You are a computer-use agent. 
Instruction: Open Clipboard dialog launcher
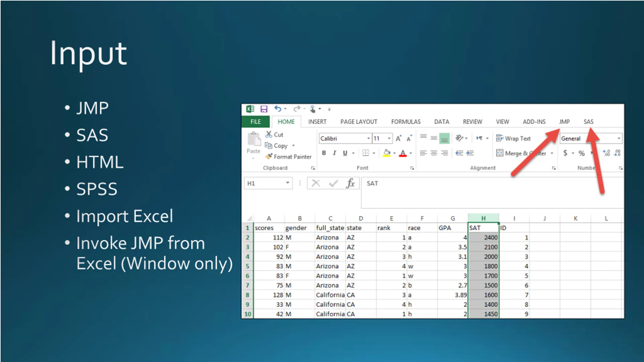pyautogui.click(x=313, y=168)
